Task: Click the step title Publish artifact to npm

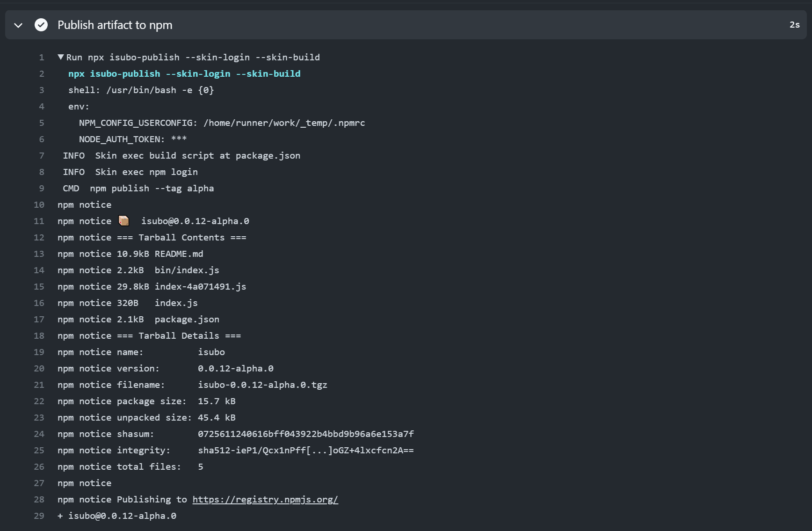Action: point(115,25)
